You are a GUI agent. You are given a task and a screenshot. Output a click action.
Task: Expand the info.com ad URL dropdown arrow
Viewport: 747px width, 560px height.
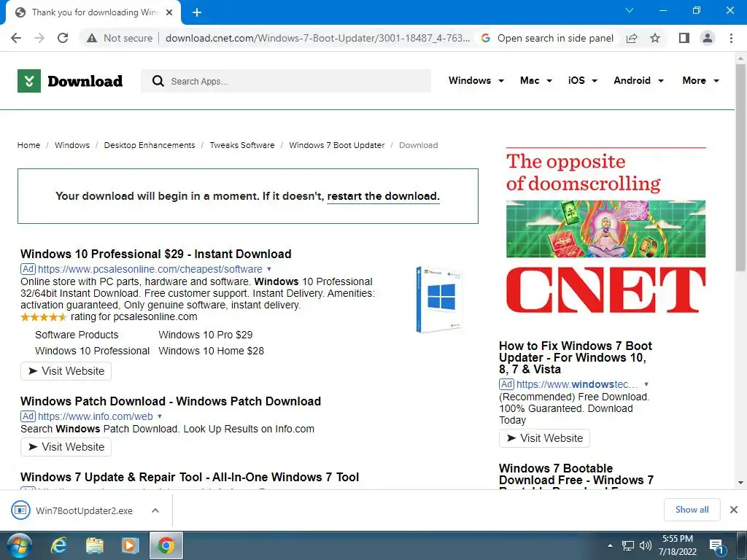160,416
